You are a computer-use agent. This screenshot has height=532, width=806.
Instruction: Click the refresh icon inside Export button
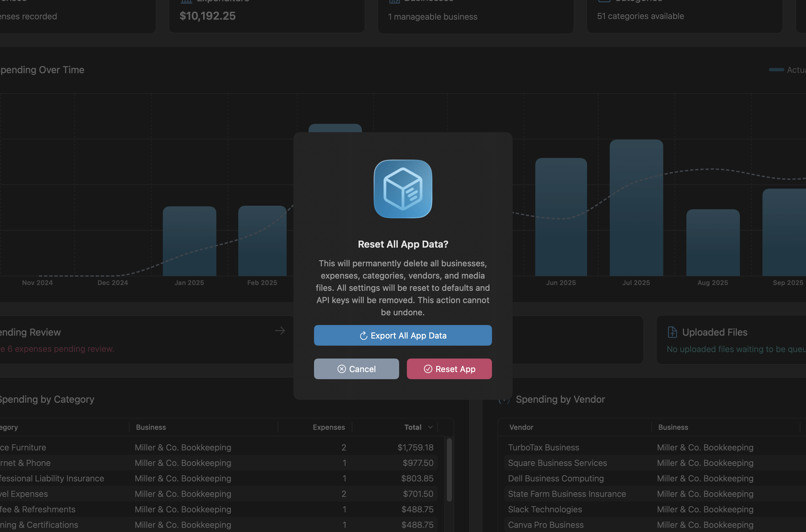[x=363, y=335]
